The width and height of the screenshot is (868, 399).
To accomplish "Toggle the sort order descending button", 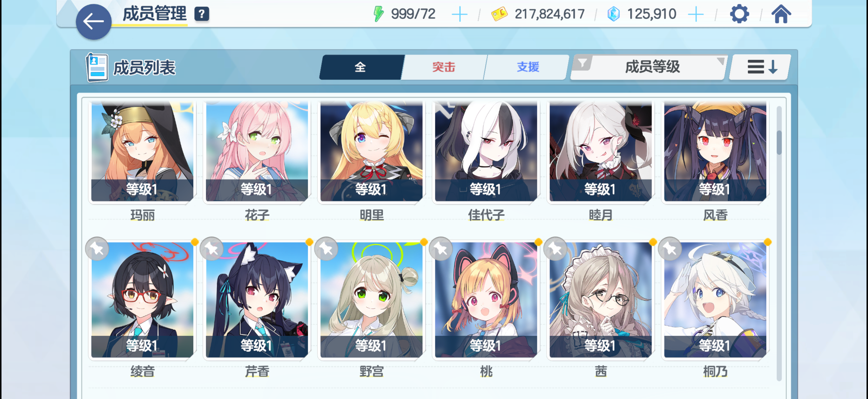I will (x=760, y=67).
